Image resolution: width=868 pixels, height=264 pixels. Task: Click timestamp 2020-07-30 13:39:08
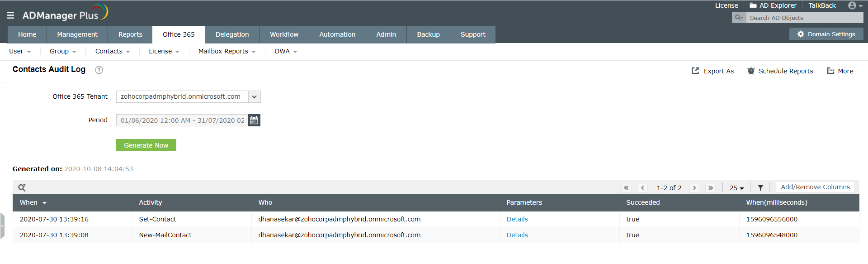(x=54, y=235)
